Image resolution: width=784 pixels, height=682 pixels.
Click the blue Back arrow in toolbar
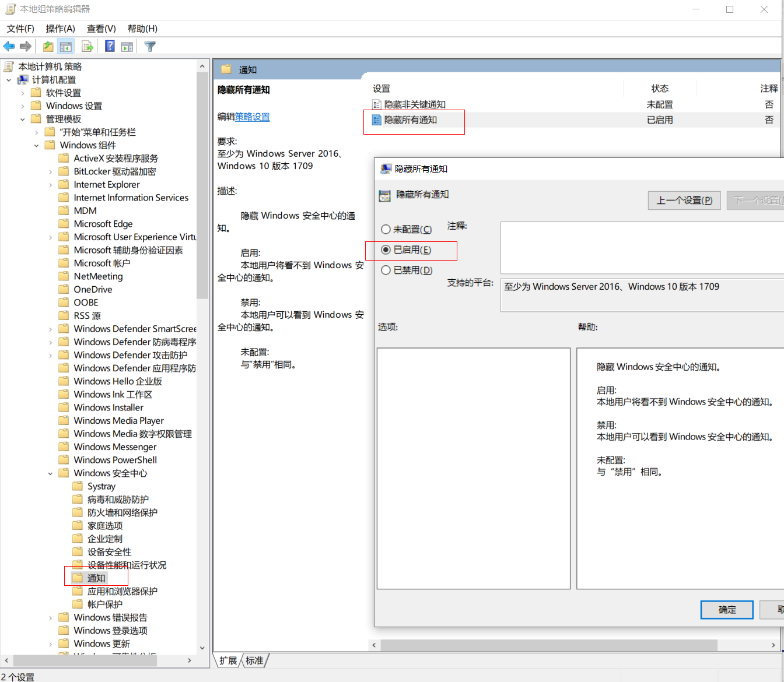pos(9,47)
